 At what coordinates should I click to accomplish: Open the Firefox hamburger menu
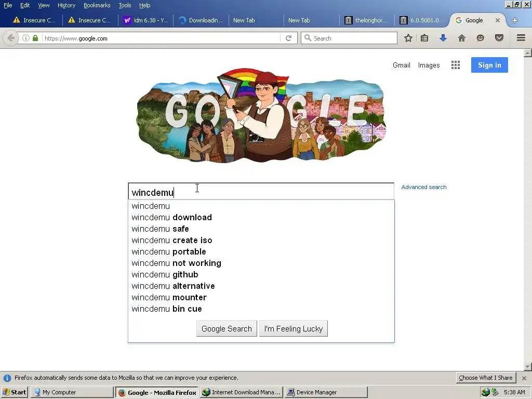pos(521,38)
